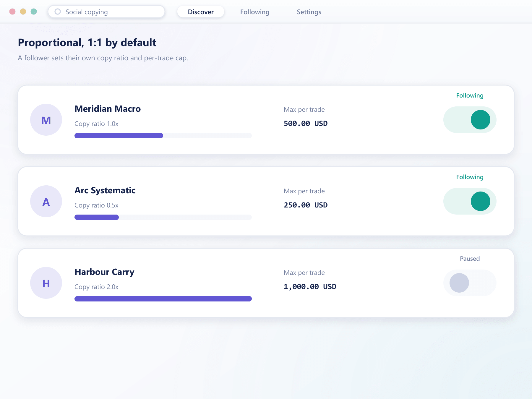532x399 pixels.
Task: Click the heading Proportional, 1:1 by default
Action: coord(87,43)
